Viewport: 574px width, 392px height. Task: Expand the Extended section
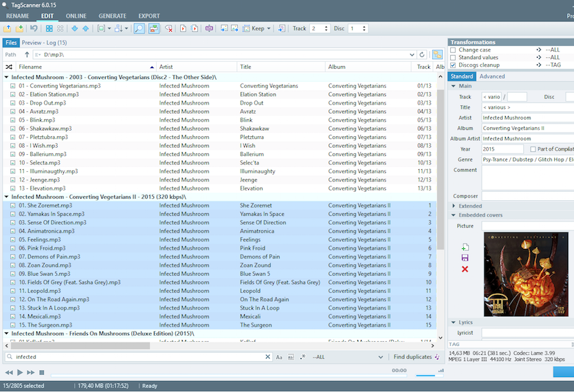(454, 206)
